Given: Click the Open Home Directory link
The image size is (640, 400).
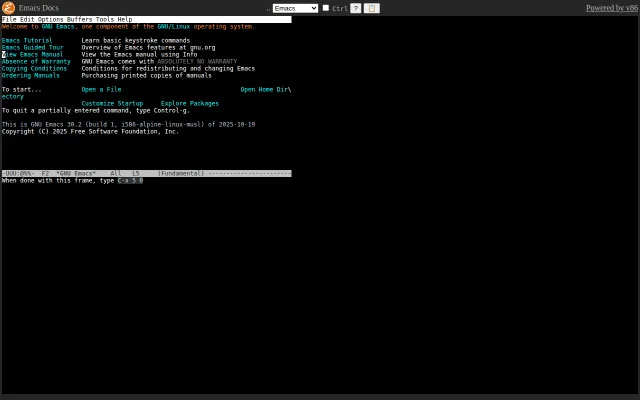Looking at the screenshot, I should pyautogui.click(x=264, y=89).
